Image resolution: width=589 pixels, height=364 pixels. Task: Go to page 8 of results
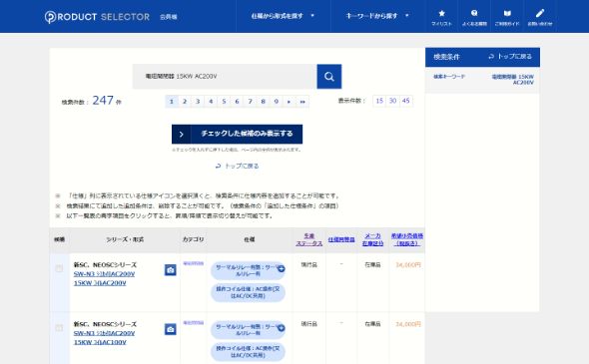point(263,102)
